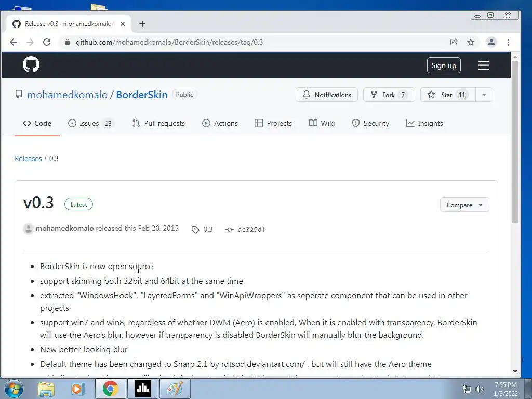Select the Release v0.3 browser tab
The height and width of the screenshot is (399, 532).
coord(68,24)
